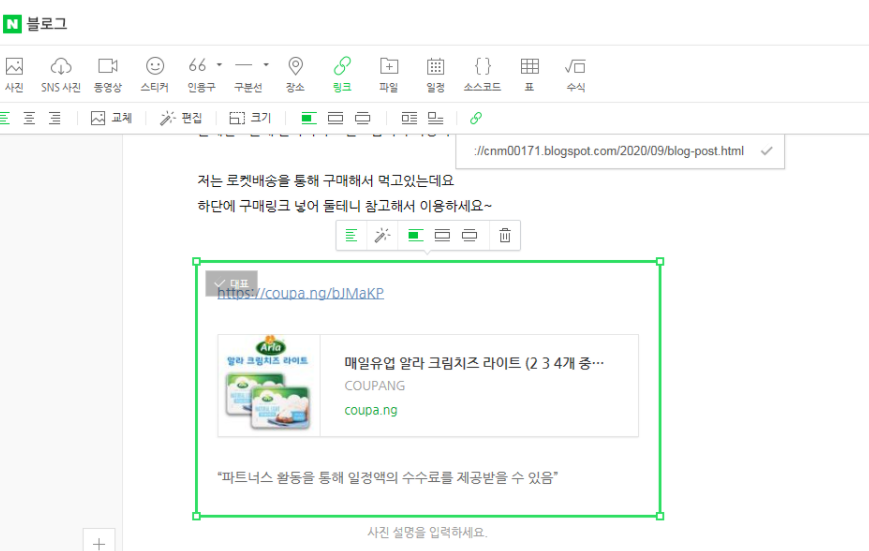Toggle 대표 representative image badge
This screenshot has width=869, height=551.
point(232,283)
